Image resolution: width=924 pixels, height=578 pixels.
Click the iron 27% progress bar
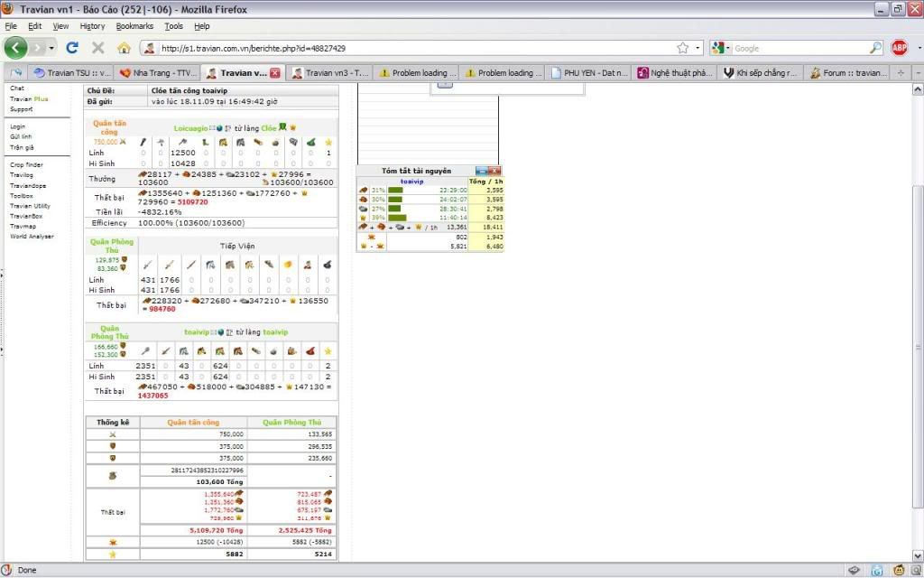click(x=394, y=209)
